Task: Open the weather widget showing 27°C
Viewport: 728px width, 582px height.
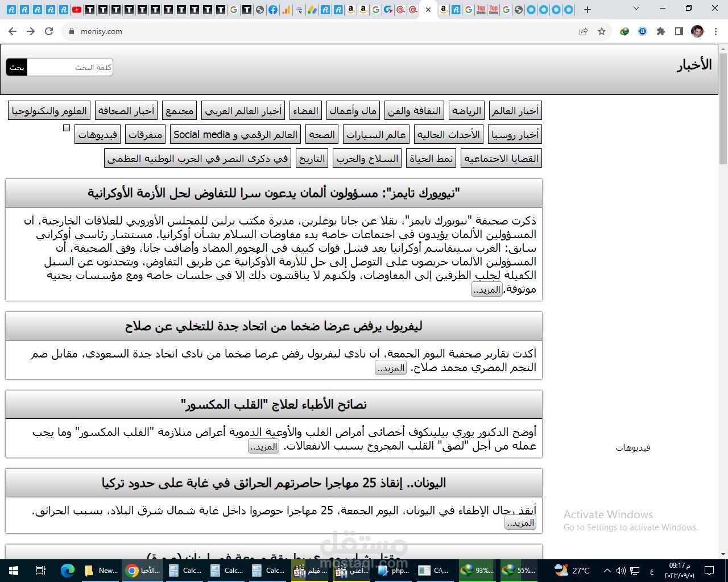Action: click(x=572, y=571)
